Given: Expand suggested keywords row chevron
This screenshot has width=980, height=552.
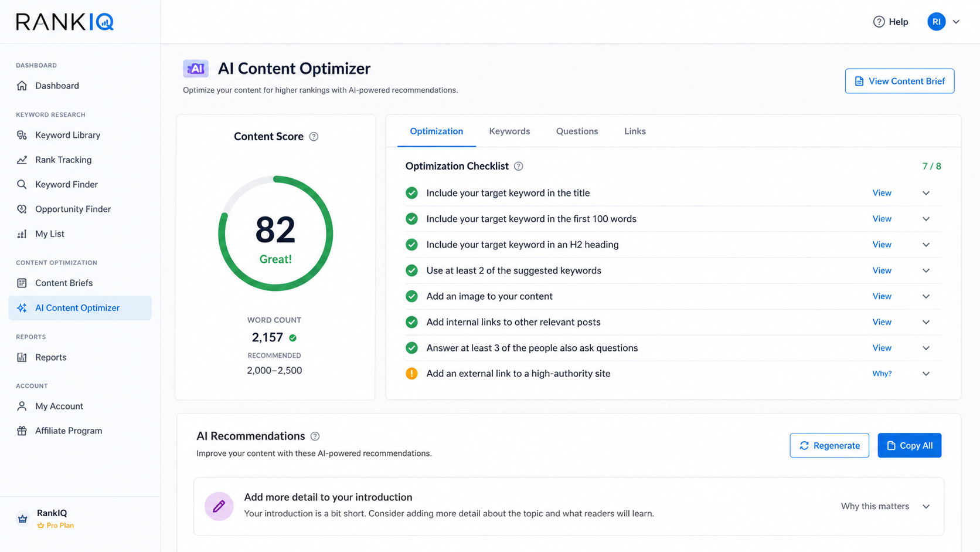Looking at the screenshot, I should click(x=926, y=270).
